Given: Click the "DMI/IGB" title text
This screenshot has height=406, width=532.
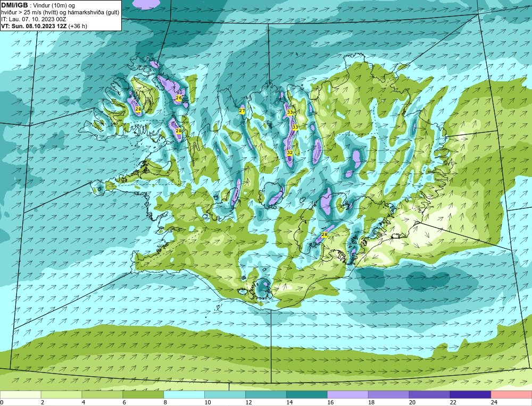Looking at the screenshot, I should pos(14,5).
